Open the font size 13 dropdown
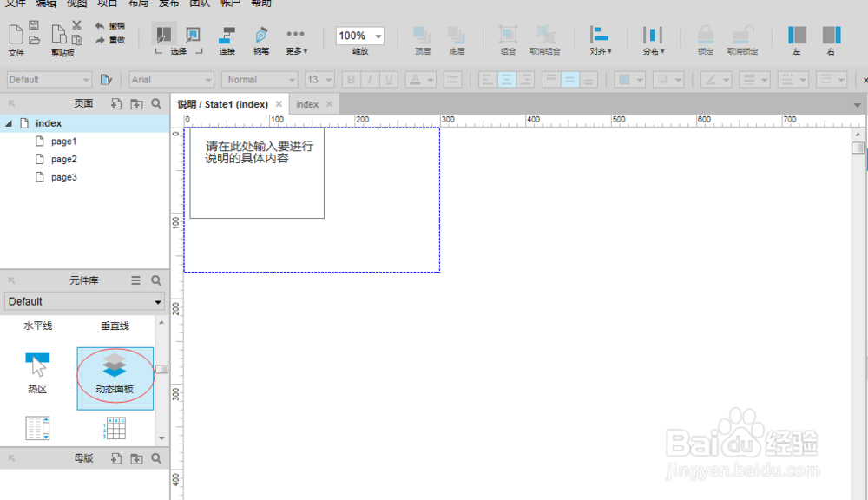 point(319,80)
